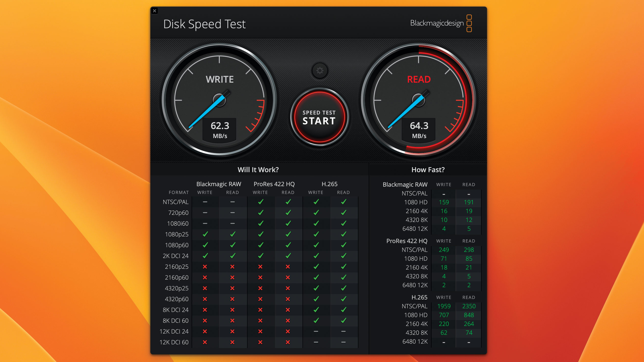The image size is (644, 362).
Task: Click Blackmagic RAW 4320 8K read value 12
Action: [x=469, y=220]
